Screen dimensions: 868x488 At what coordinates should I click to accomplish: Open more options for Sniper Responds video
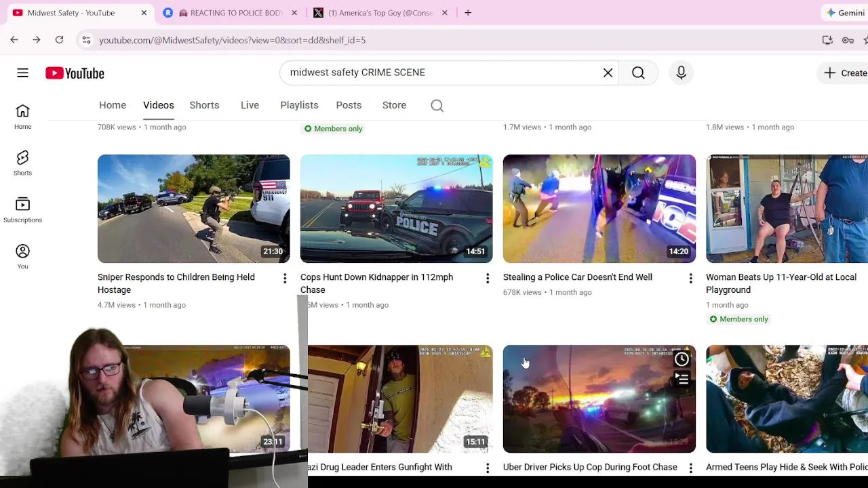tap(285, 279)
